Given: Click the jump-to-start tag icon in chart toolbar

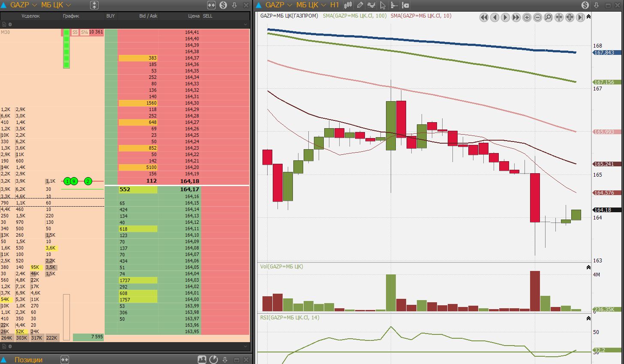Looking at the screenshot, I should tap(405, 5).
